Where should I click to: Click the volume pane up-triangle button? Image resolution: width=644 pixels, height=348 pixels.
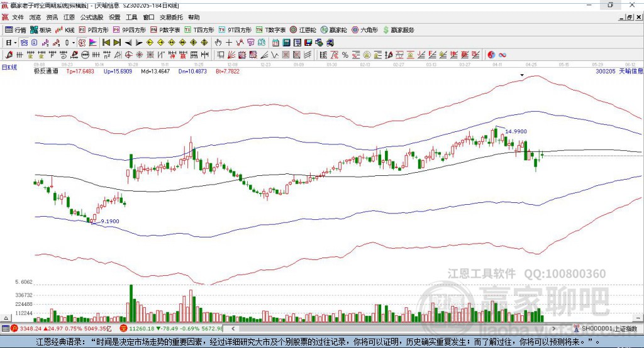[6, 318]
